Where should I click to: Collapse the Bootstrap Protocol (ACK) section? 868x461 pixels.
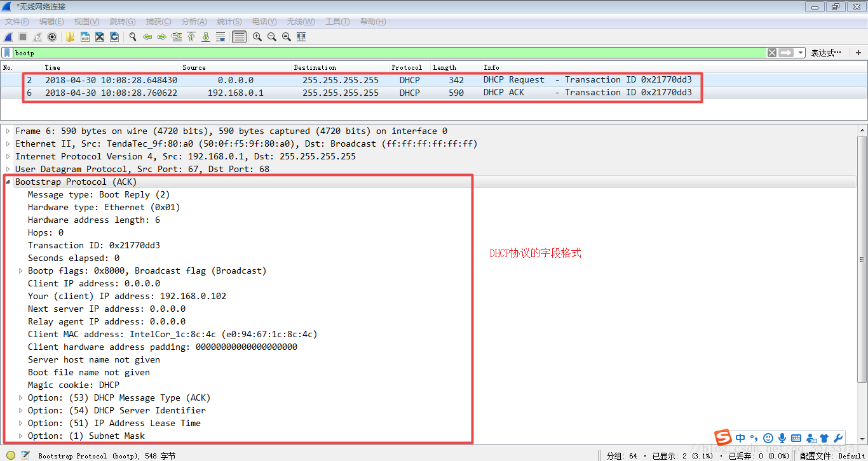point(8,182)
